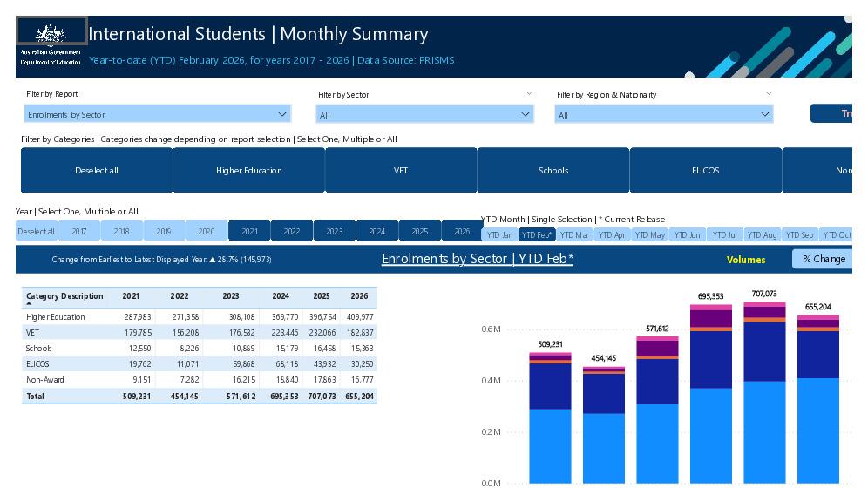Click the Schools table row label
868x502 pixels.
tap(38, 348)
